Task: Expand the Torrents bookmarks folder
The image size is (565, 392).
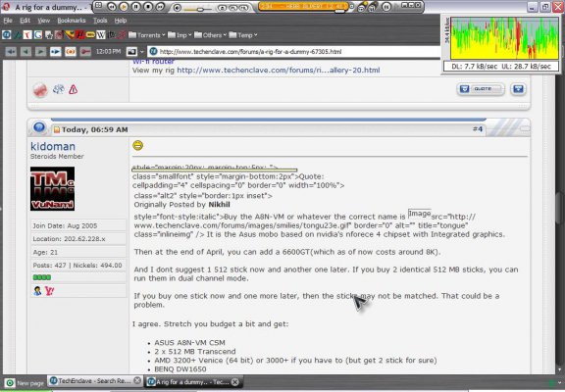Action: tap(147, 35)
